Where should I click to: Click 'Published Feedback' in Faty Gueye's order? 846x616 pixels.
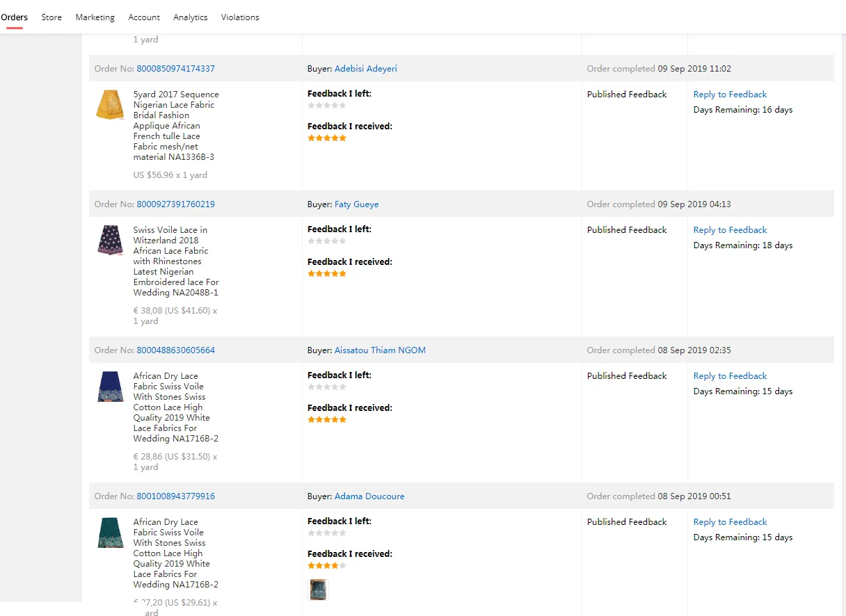tap(627, 230)
